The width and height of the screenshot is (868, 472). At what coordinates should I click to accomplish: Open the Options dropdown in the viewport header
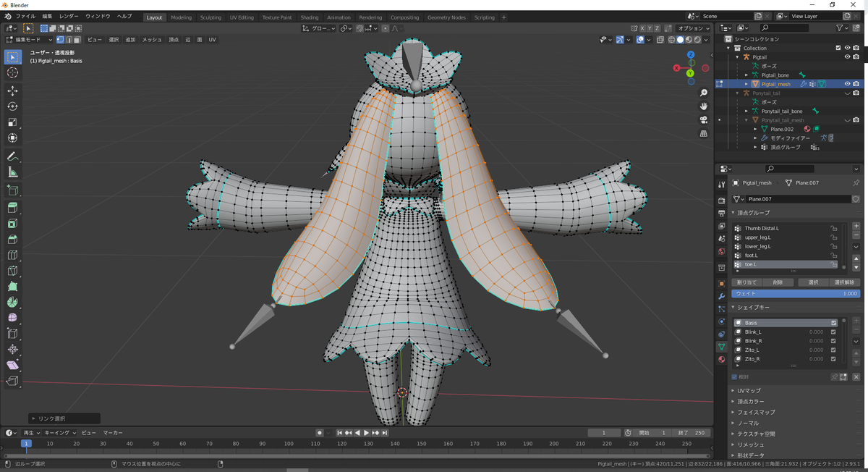[x=693, y=28]
